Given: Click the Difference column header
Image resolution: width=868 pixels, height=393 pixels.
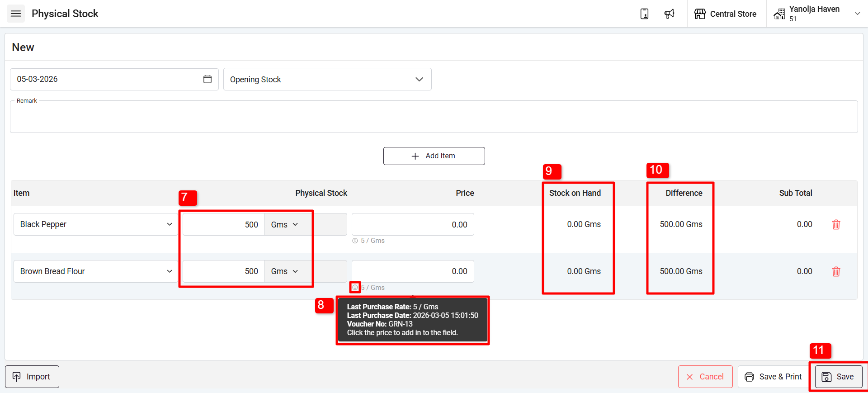Looking at the screenshot, I should 684,193.
